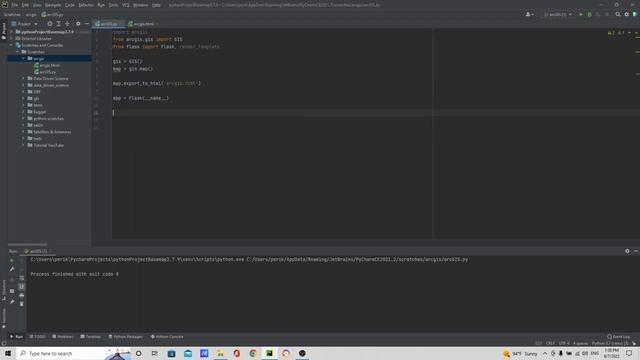
Task: Open the Python Packages tool window tab
Action: click(126, 337)
